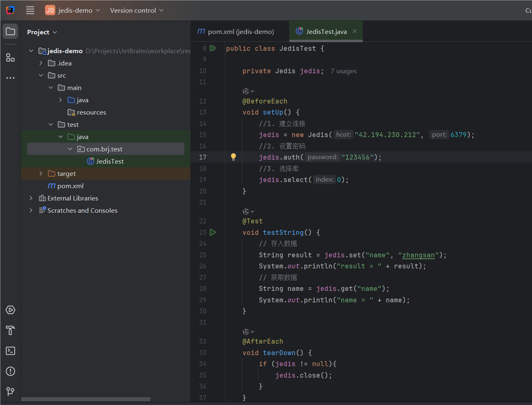Click the 7 usages inlay hint

[344, 71]
